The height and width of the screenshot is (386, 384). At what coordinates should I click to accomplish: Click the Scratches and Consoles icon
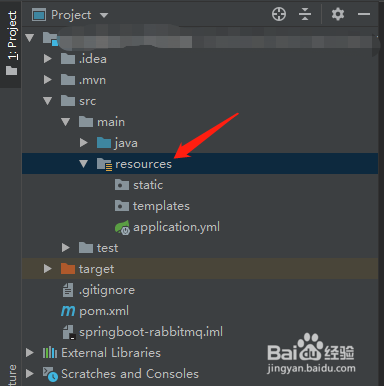tap(50, 374)
